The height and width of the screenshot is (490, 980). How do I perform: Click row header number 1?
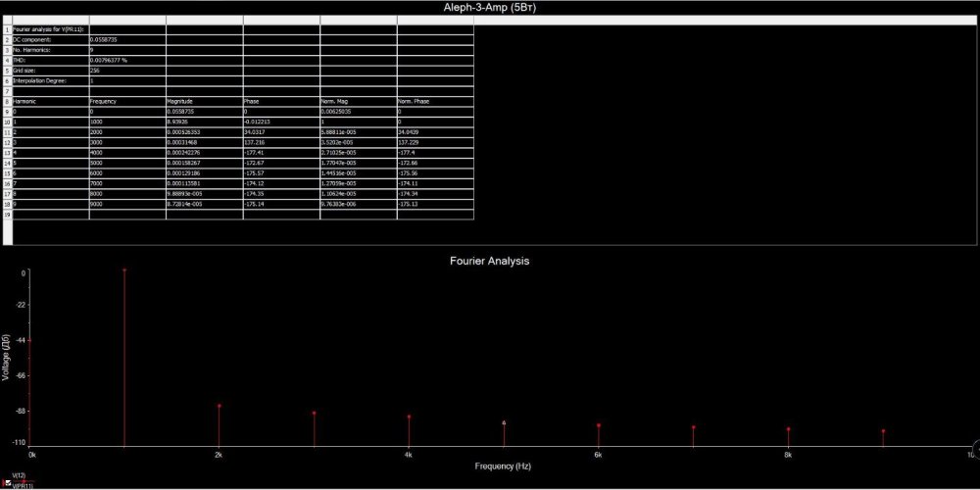pos(7,29)
